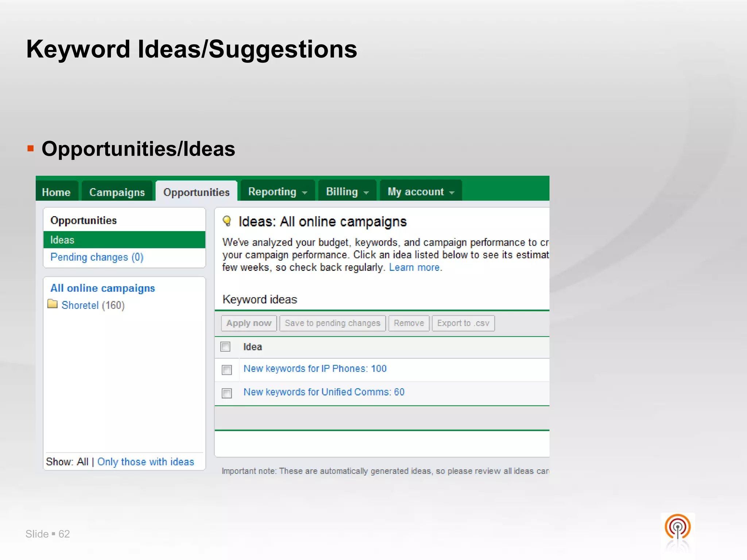Viewport: 747px width, 560px height.
Task: Click the Shoretel folder icon
Action: click(53, 304)
